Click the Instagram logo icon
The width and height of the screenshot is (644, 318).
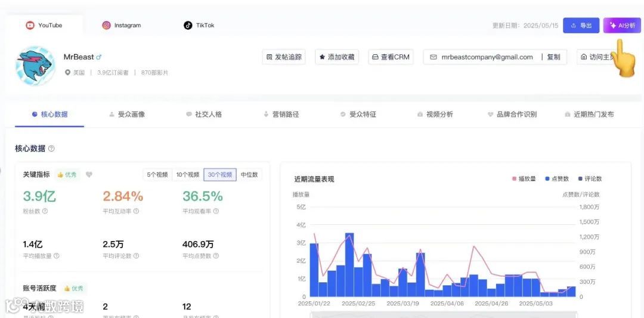click(106, 25)
